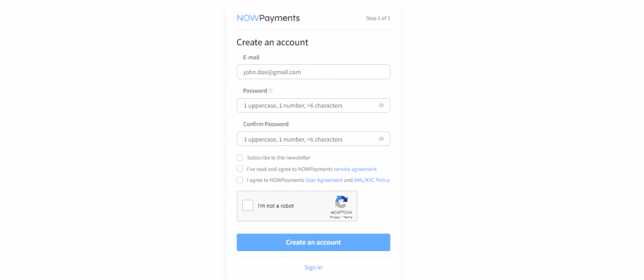Viewport: 644px width, 280px height.
Task: Check the User Agreement and AML/KYC checkbox
Action: pos(240,180)
